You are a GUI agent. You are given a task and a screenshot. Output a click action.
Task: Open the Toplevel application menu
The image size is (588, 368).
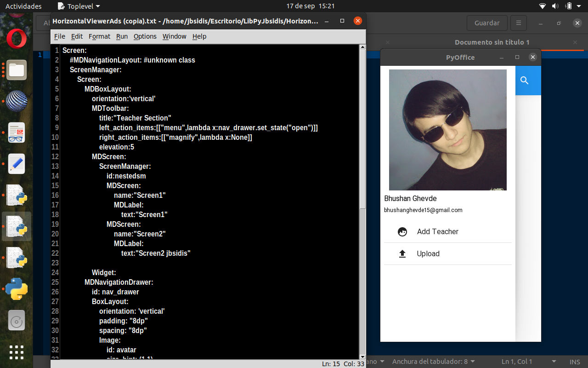[x=79, y=6]
